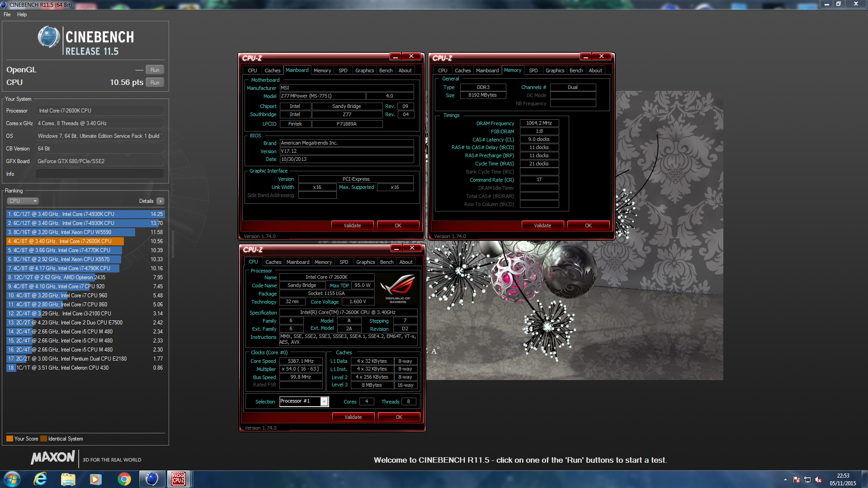The image size is (868, 488).
Task: Open Action Center flag tray icon
Action: coord(797,479)
